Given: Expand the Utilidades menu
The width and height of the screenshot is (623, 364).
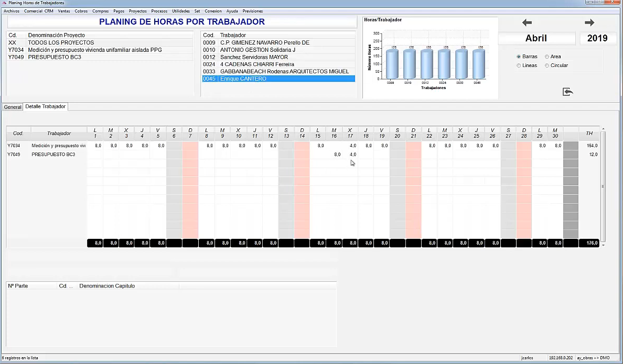Looking at the screenshot, I should pos(181,11).
